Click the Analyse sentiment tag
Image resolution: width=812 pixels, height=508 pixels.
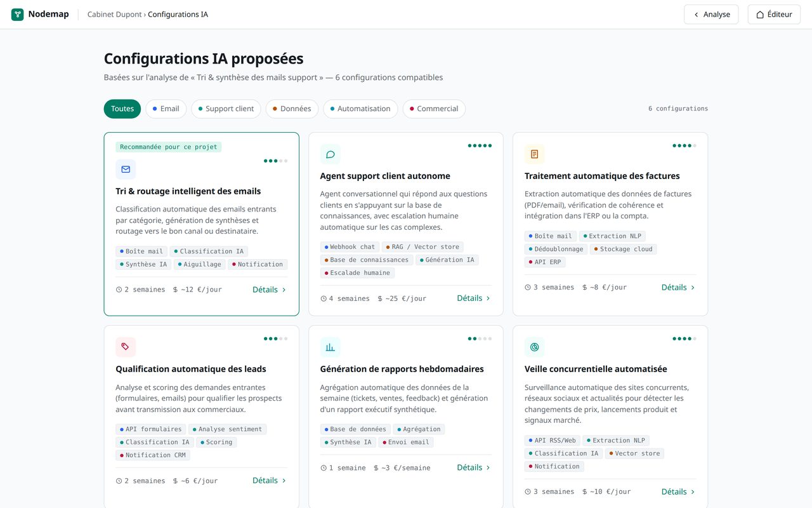point(228,429)
